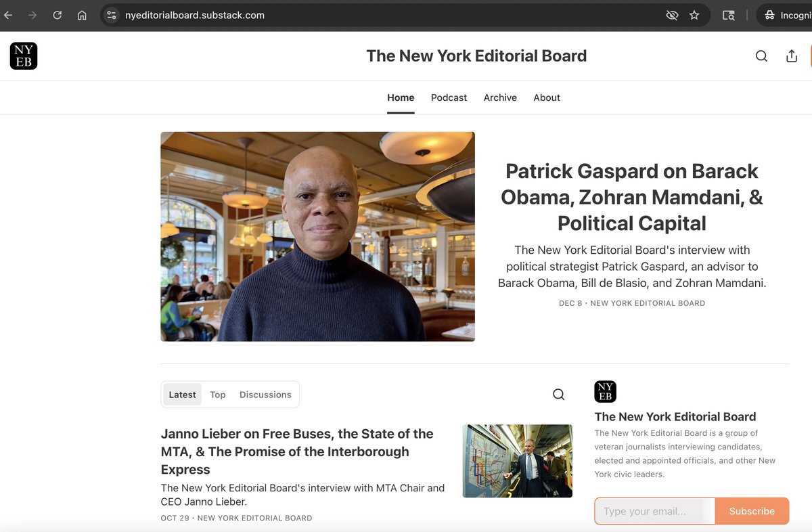Click the veteran journalists sidebar description
The image size is (812, 532).
click(685, 453)
